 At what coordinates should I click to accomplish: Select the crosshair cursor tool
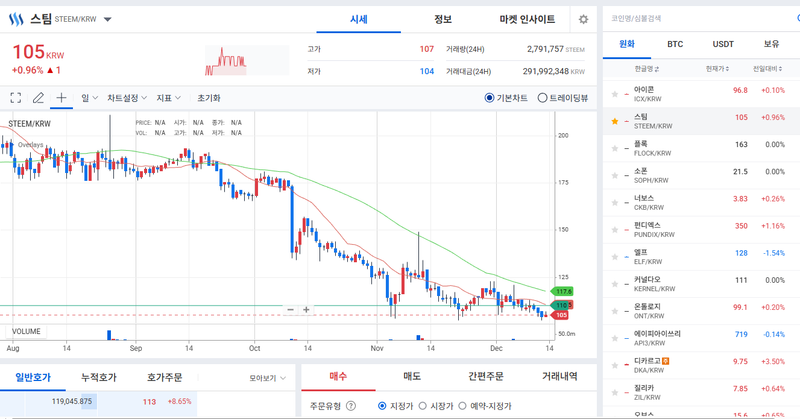(61, 98)
